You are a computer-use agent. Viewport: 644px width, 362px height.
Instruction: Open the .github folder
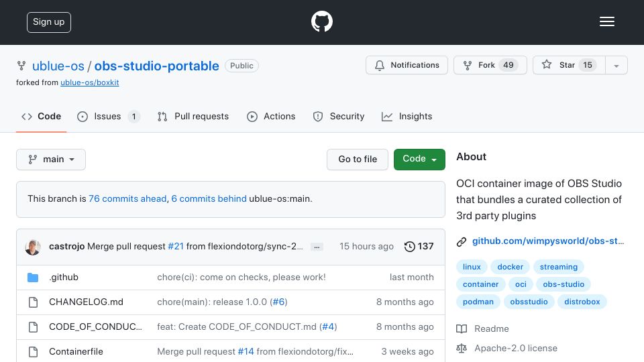point(64,278)
